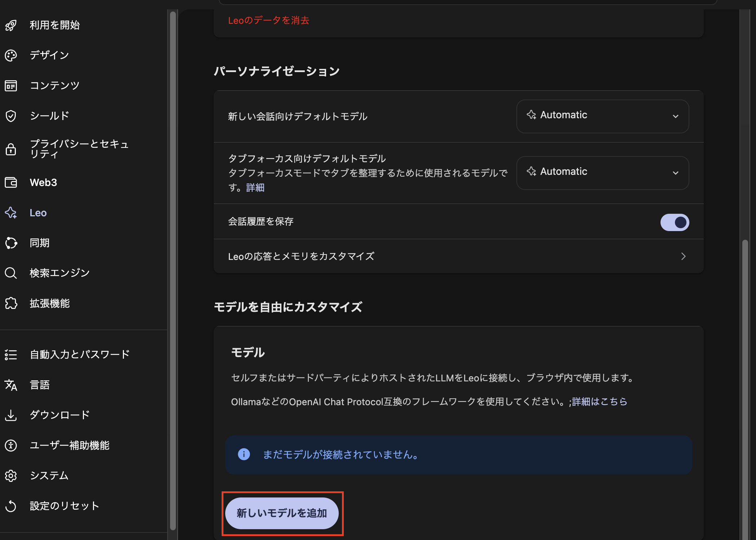Toggle the 会話履歴を保存 switch
Image resolution: width=756 pixels, height=540 pixels.
click(x=675, y=222)
